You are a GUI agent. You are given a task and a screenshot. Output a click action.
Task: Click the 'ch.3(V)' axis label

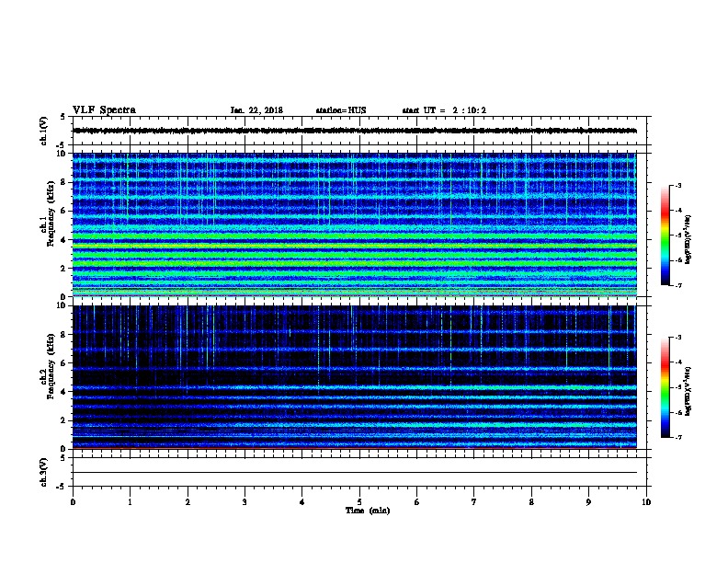(44, 473)
